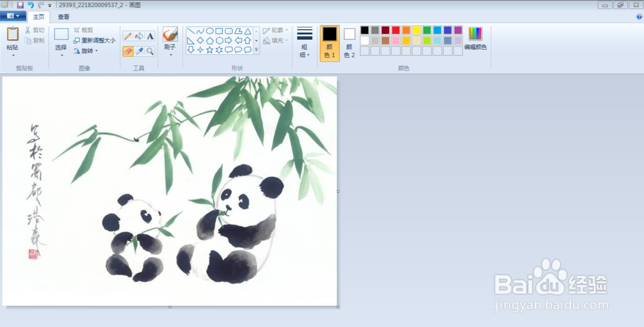Viewport: 644px width, 327px height.
Task: Switch to the View (查看) tab
Action: [63, 17]
